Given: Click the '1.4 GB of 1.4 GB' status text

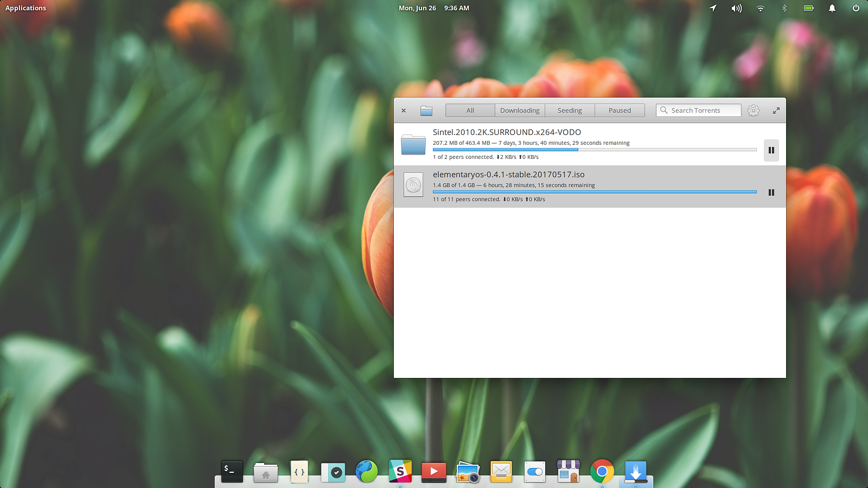Looking at the screenshot, I should click(454, 185).
